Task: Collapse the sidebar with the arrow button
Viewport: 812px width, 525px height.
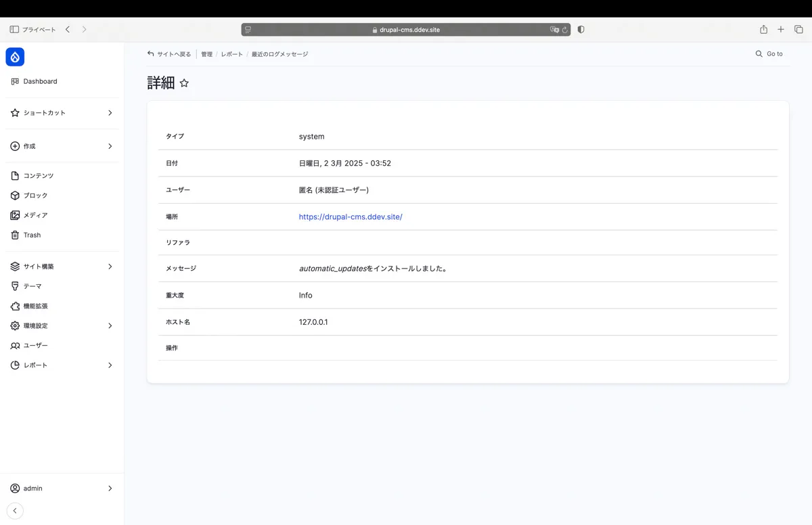Action: click(15, 511)
